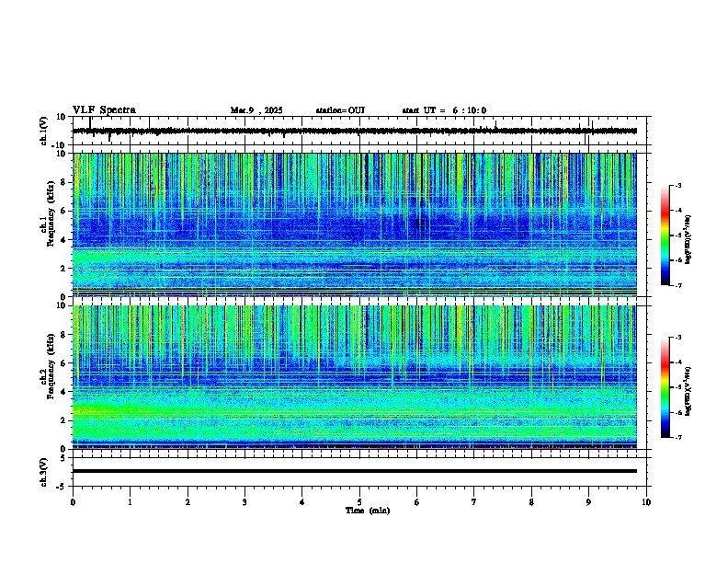Screen dimensions: 728x563
Task: Click inside the ch.1 spectrogram panel
Action: [355, 224]
